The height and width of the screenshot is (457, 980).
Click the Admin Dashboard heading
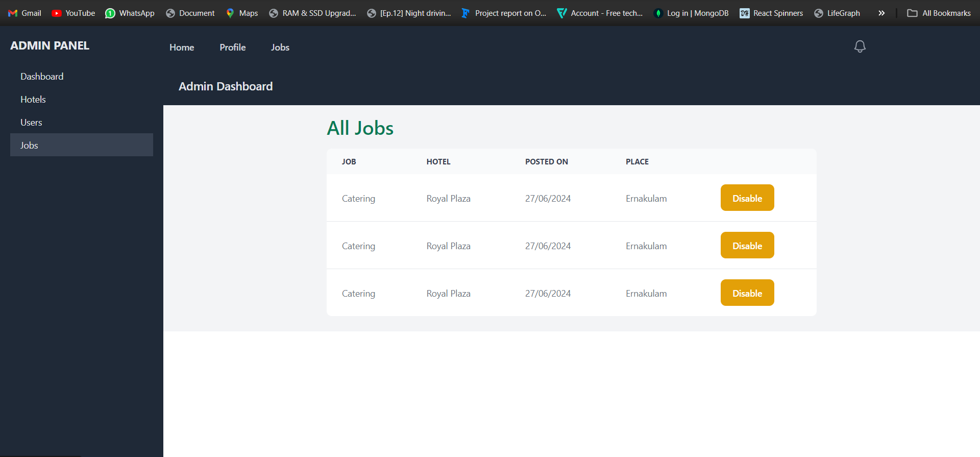point(226,86)
